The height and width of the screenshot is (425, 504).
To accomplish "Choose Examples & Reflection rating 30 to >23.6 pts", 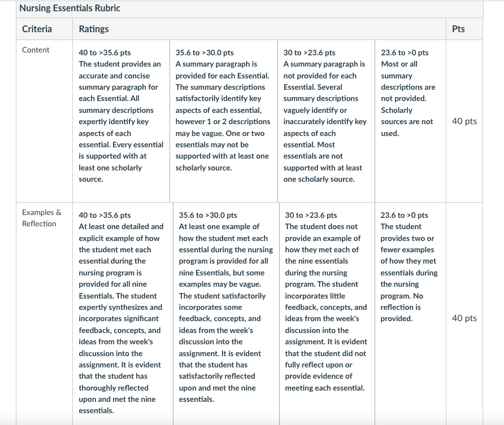I will point(327,314).
